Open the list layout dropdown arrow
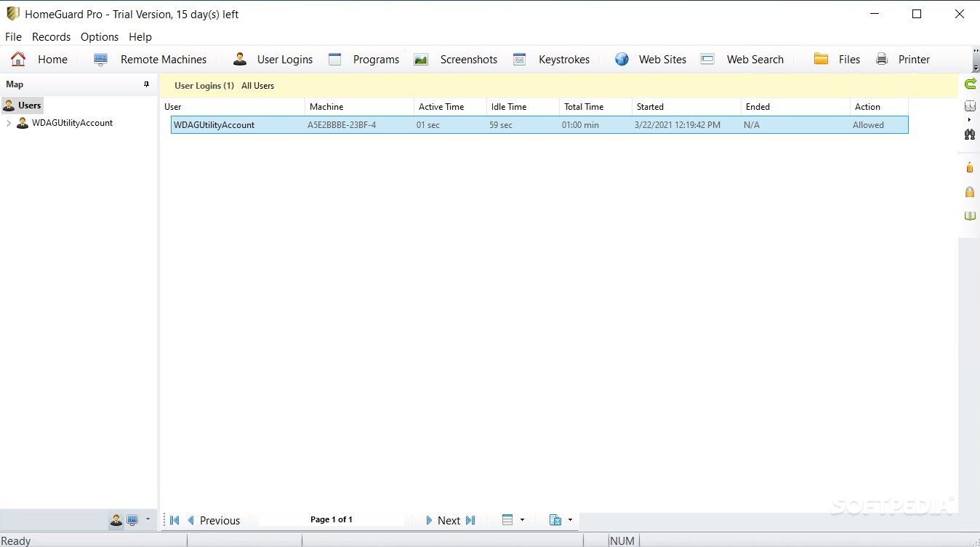 click(x=522, y=520)
